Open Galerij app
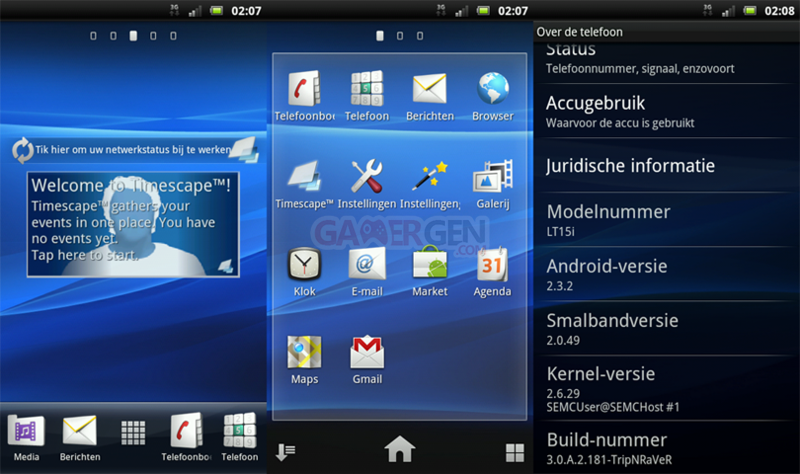 pyautogui.click(x=492, y=184)
